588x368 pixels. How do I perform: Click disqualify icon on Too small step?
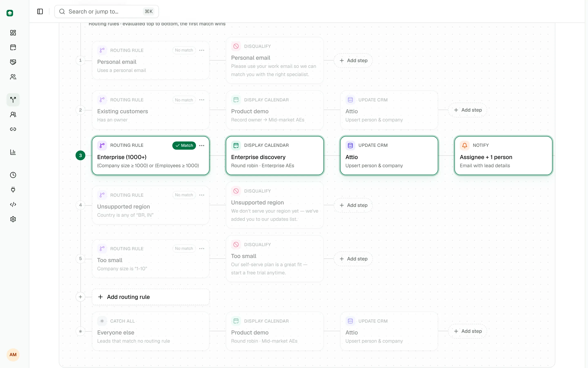(x=236, y=245)
